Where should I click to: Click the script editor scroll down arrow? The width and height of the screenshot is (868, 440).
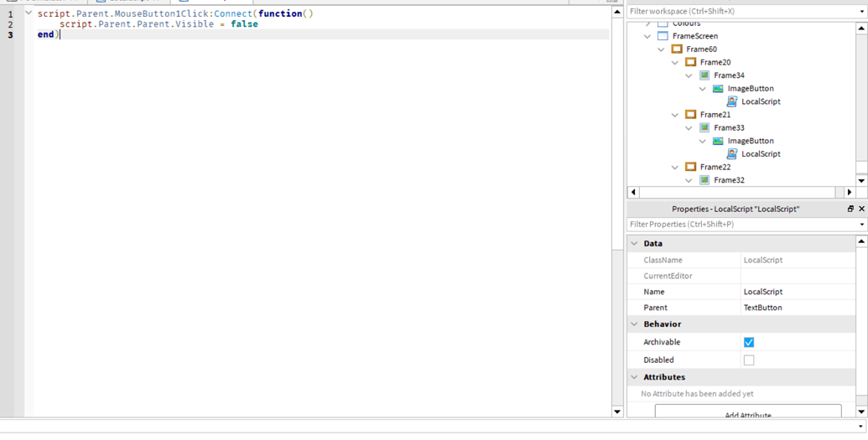(x=617, y=412)
